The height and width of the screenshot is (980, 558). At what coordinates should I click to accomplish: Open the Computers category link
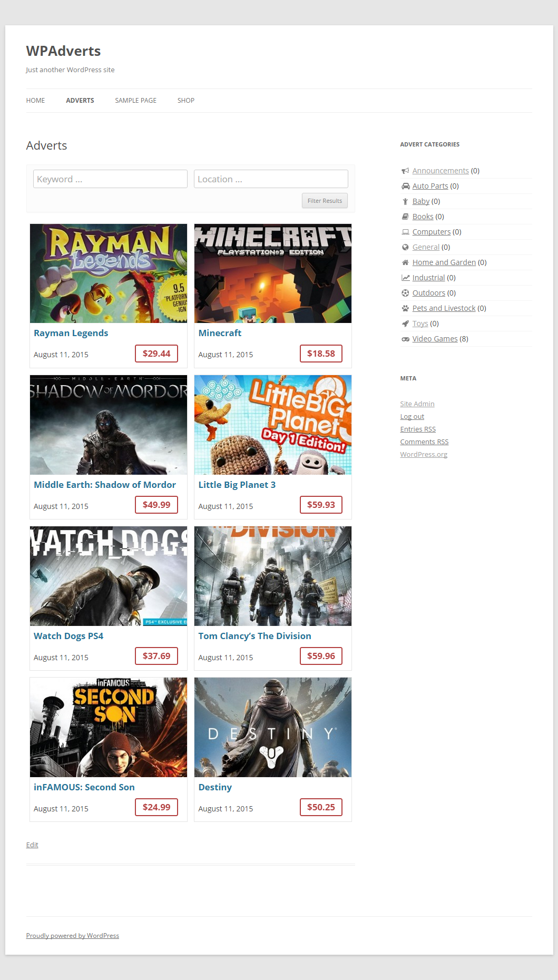432,232
